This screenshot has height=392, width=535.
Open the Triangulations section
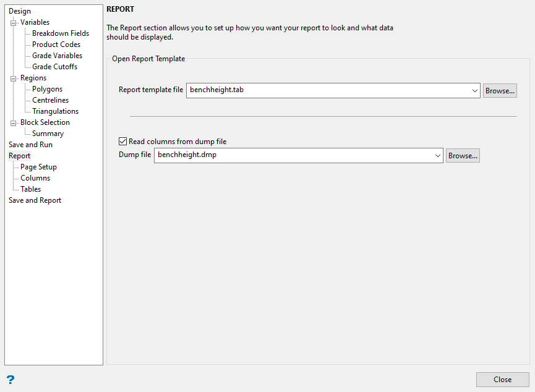(55, 111)
